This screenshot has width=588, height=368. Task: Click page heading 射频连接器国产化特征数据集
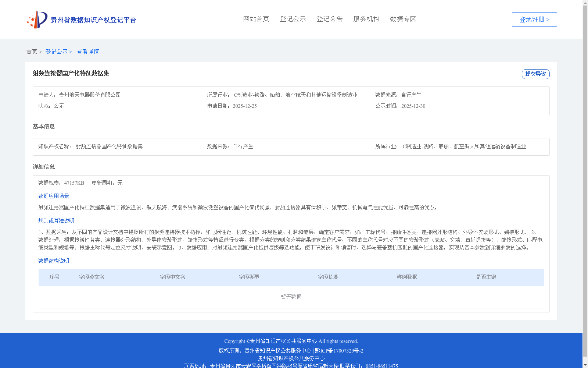(71, 74)
